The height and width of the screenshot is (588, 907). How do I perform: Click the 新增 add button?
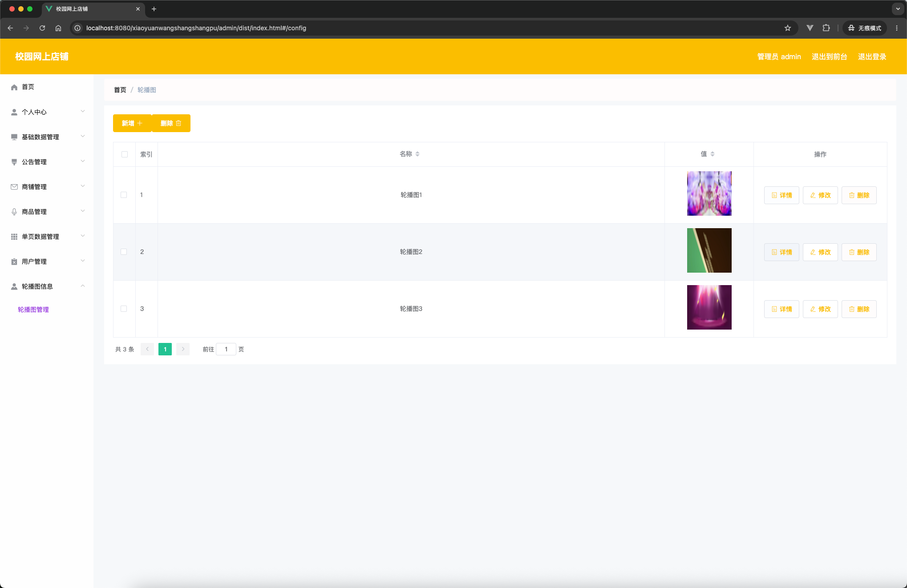pyautogui.click(x=132, y=123)
